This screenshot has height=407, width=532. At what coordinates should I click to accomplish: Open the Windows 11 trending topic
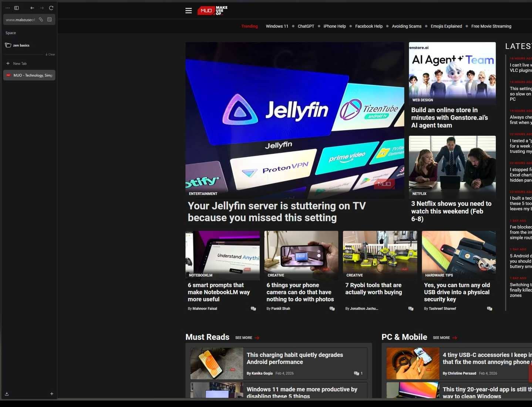tap(277, 26)
